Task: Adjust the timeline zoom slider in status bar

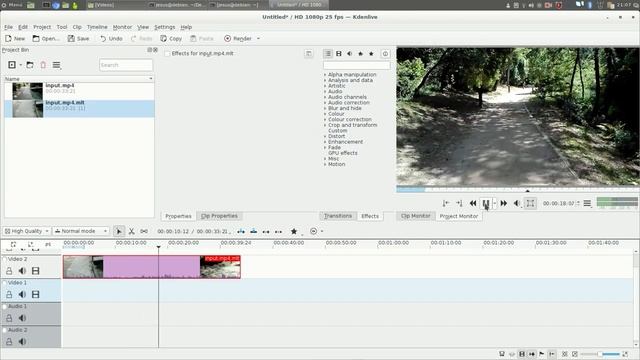Action: tap(600, 354)
